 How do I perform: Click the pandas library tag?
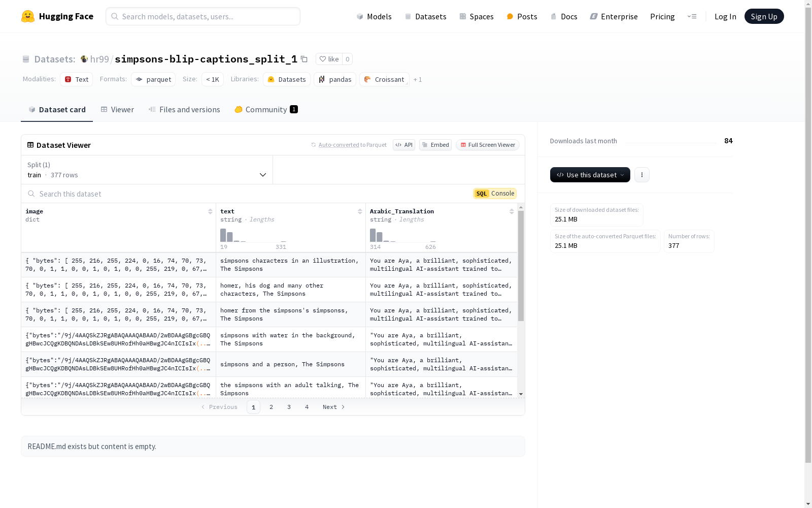(x=335, y=79)
